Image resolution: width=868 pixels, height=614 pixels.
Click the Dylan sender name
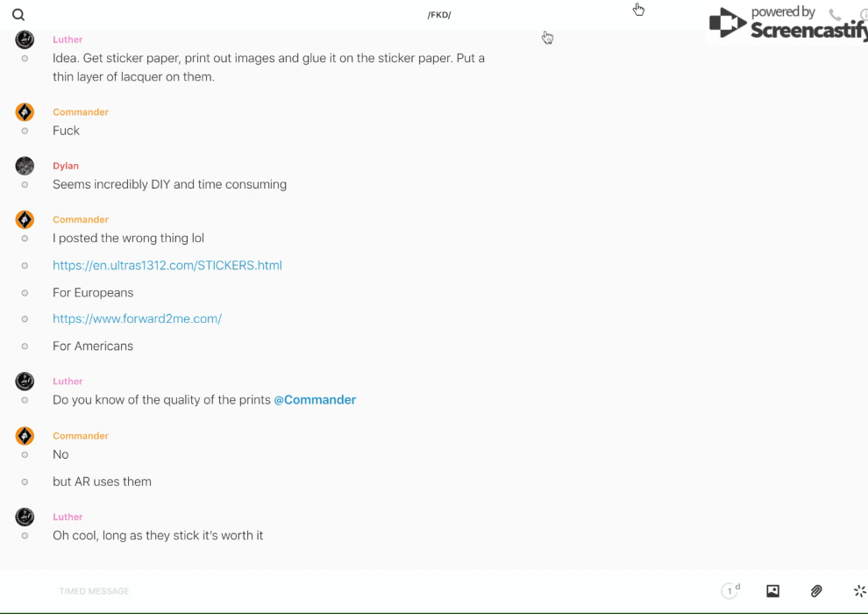click(x=66, y=166)
